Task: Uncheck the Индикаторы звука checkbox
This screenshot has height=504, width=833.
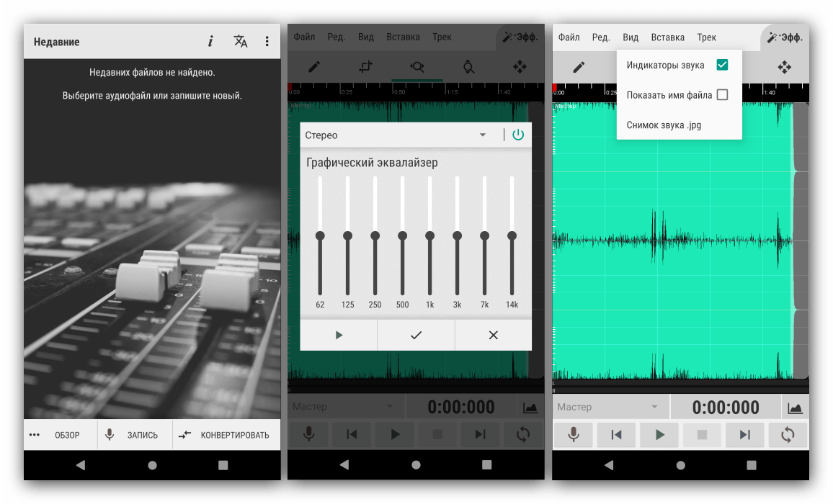Action: click(722, 66)
